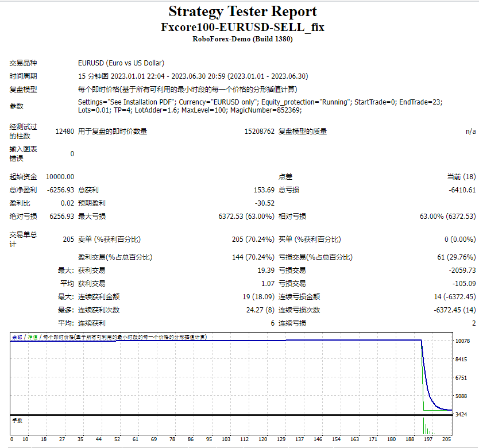Click the 余额 legend in the chart
479x448 pixels.
pyautogui.click(x=17, y=337)
